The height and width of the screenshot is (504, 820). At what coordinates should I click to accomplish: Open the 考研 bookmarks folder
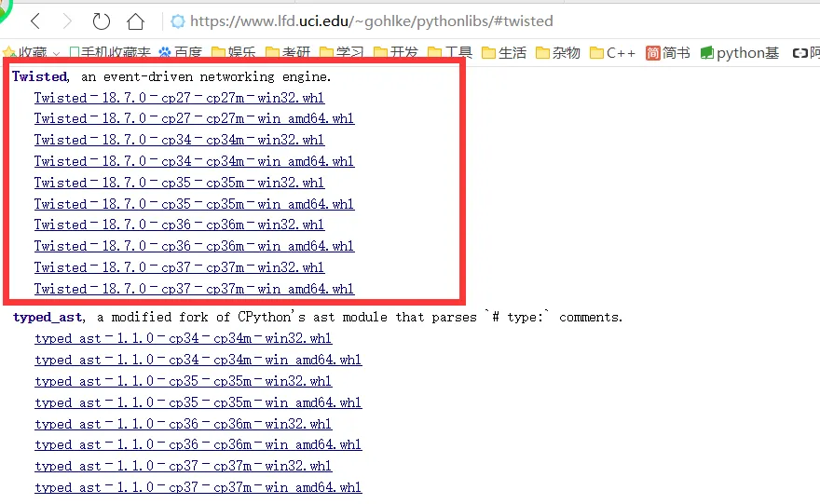click(288, 52)
